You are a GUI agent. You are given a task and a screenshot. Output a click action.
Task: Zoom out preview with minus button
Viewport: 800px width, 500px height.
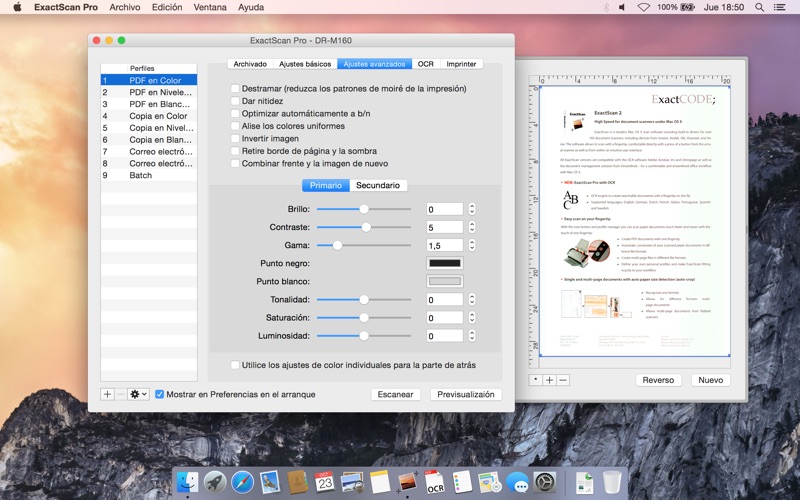click(x=563, y=380)
